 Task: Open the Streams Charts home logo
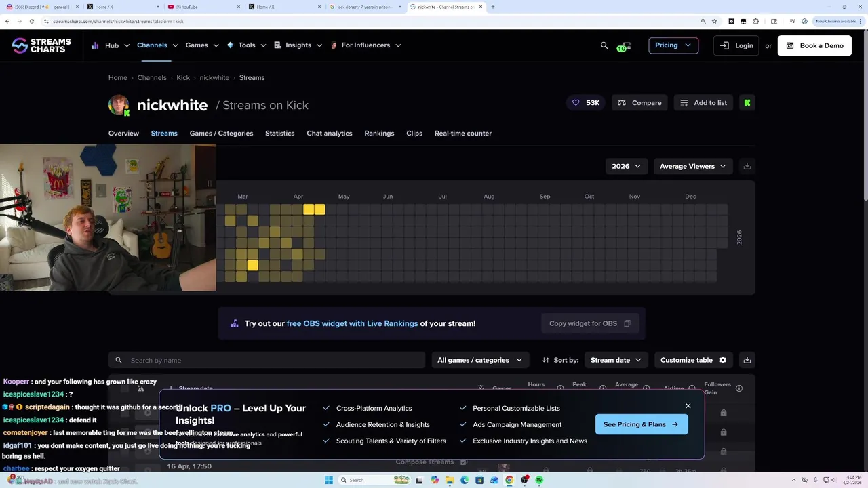click(x=41, y=45)
